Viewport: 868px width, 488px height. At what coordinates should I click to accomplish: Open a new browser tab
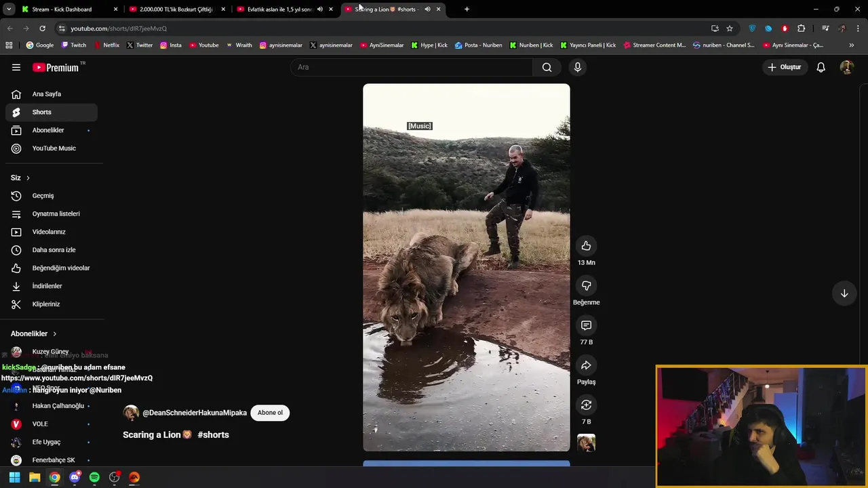[x=467, y=9]
